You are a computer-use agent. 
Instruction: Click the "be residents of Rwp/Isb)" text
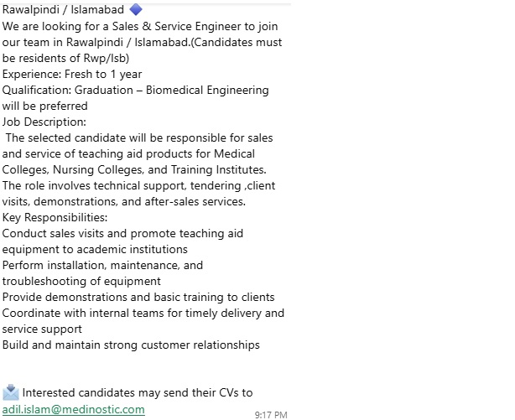[x=65, y=58]
